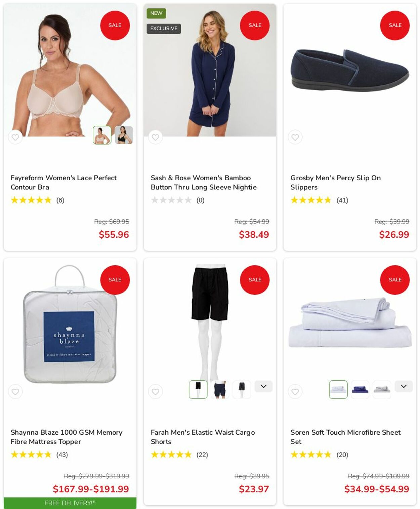Select beige bra colour thumbnail
Screen dimensions: 420x509
click(x=102, y=135)
